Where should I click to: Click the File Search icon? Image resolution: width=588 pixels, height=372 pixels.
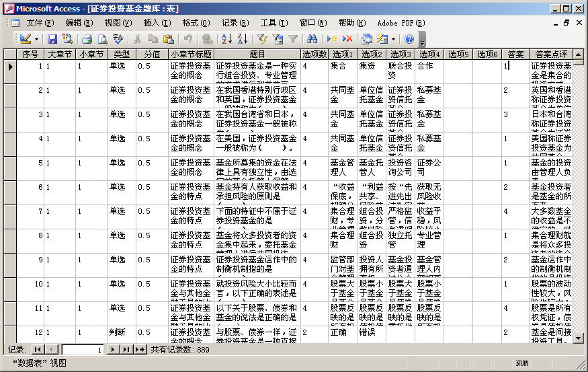point(67,38)
